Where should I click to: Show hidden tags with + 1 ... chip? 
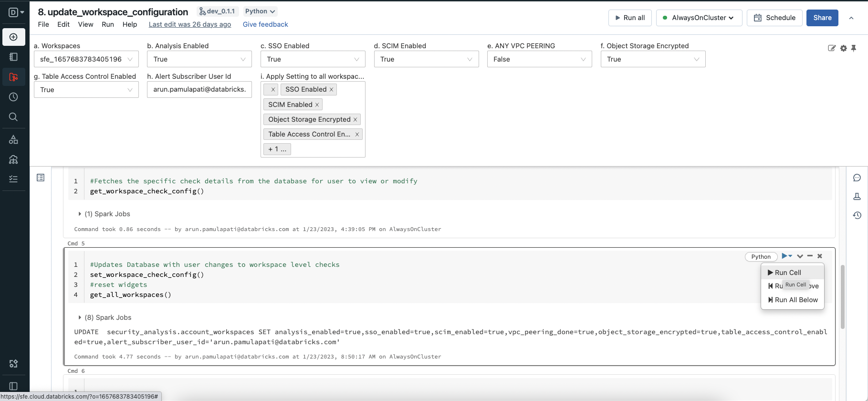click(x=277, y=149)
